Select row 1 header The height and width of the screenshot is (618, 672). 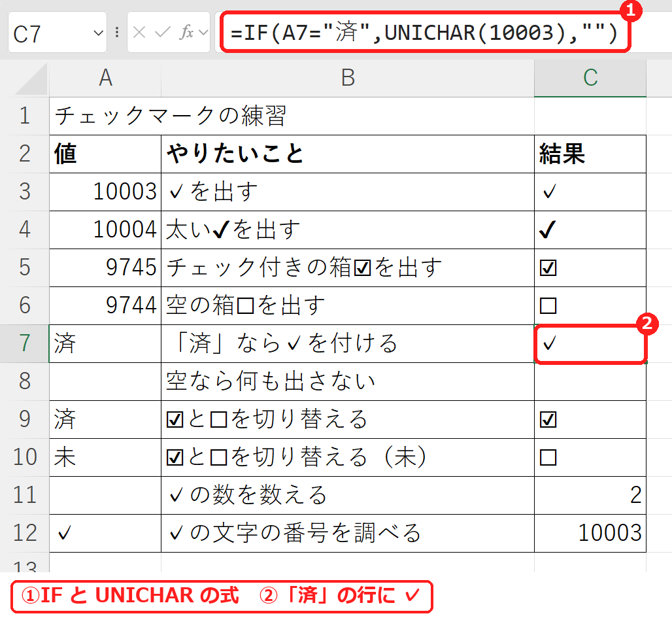[24, 116]
